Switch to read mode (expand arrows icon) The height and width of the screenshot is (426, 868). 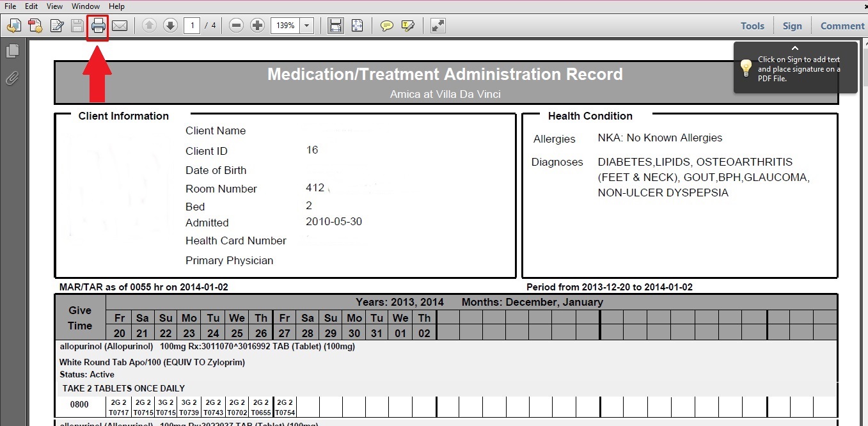438,26
